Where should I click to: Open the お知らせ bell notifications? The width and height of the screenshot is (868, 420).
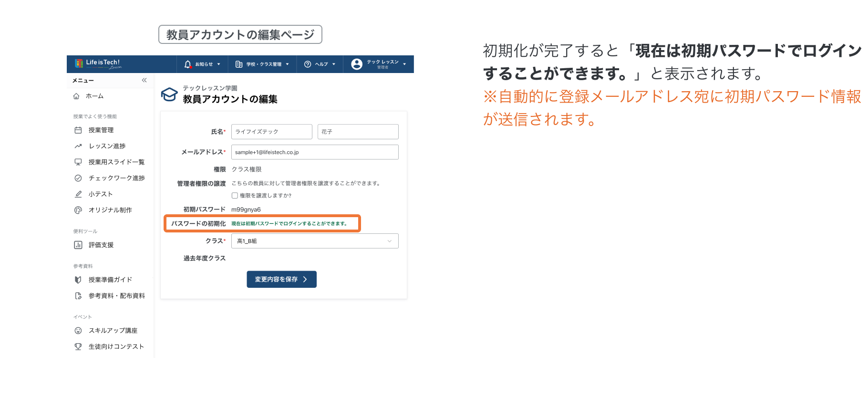click(188, 64)
